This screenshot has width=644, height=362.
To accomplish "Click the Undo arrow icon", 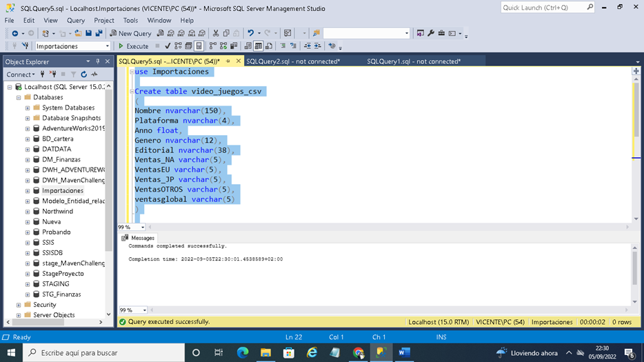I will click(250, 33).
